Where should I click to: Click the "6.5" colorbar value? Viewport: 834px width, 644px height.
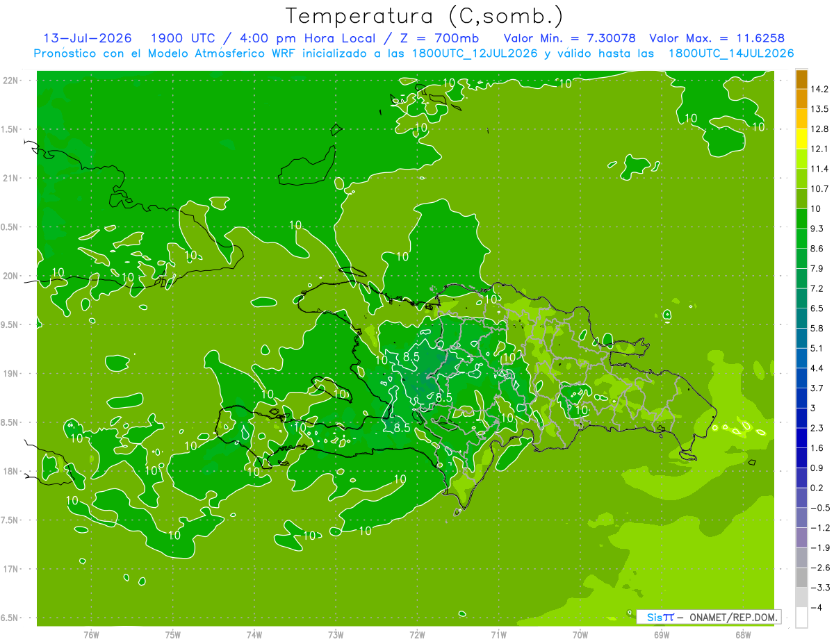point(818,308)
